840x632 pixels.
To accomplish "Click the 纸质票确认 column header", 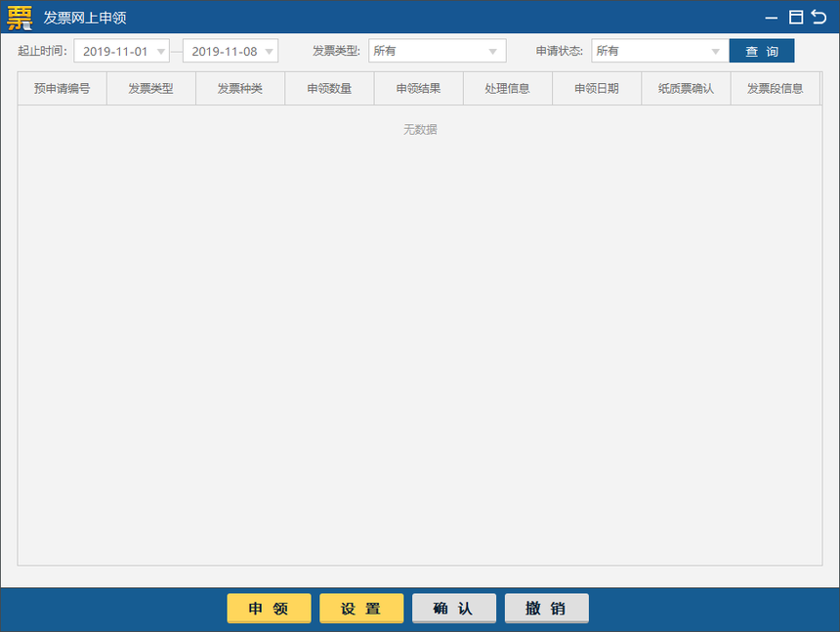I will [x=686, y=89].
